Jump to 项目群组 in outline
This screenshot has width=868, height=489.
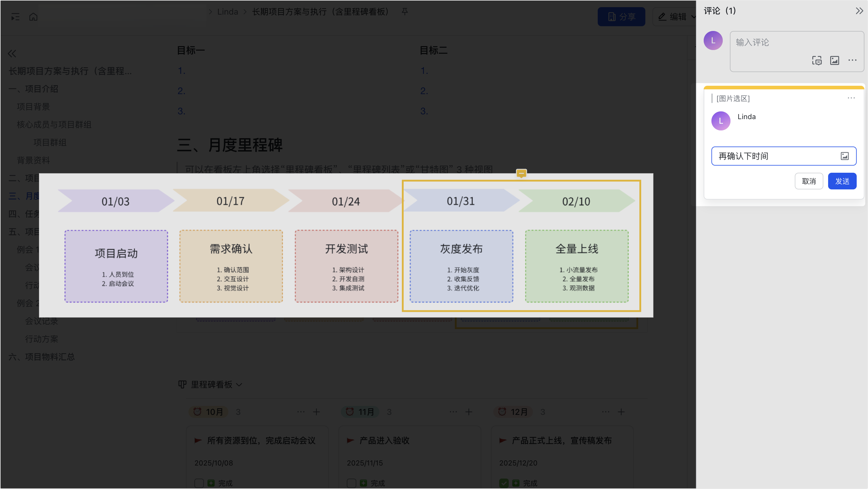click(50, 143)
